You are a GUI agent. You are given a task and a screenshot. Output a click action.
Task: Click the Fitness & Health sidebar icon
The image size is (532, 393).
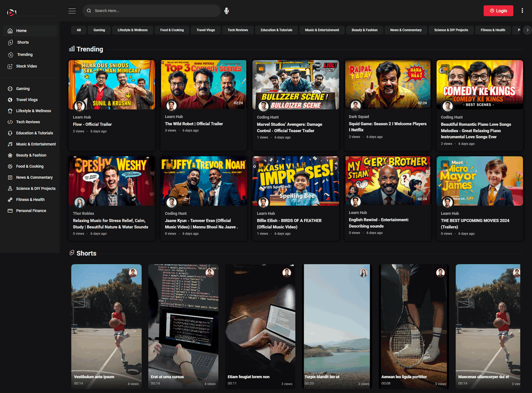pyautogui.click(x=10, y=200)
